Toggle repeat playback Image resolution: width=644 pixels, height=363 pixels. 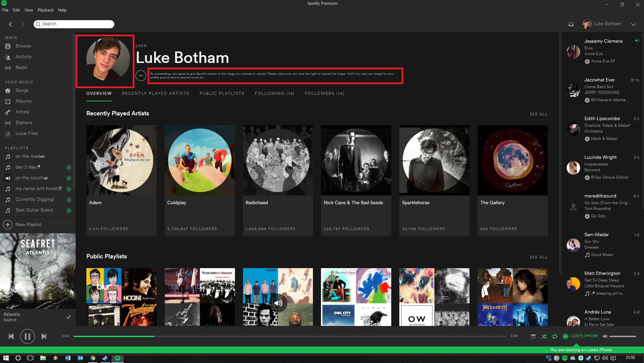(555, 336)
